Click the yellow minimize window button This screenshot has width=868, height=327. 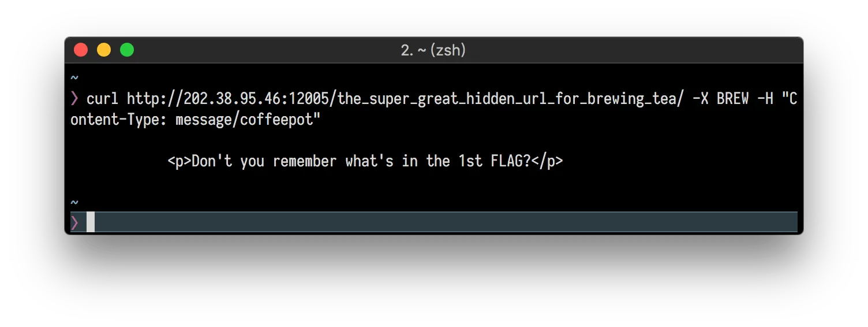coord(104,50)
